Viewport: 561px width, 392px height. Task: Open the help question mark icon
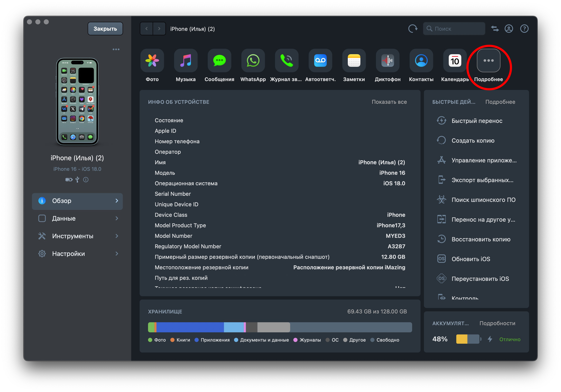524,29
